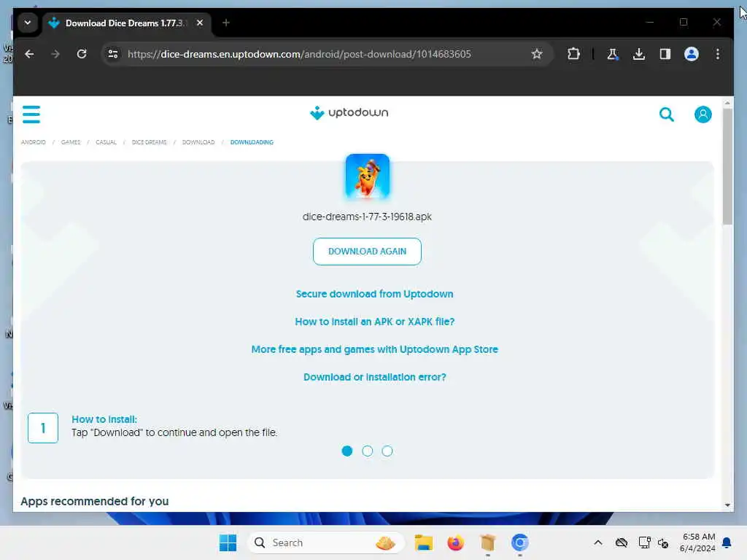Open the notifications bell icon
Viewport: 747px width, 560px height.
coord(727,542)
